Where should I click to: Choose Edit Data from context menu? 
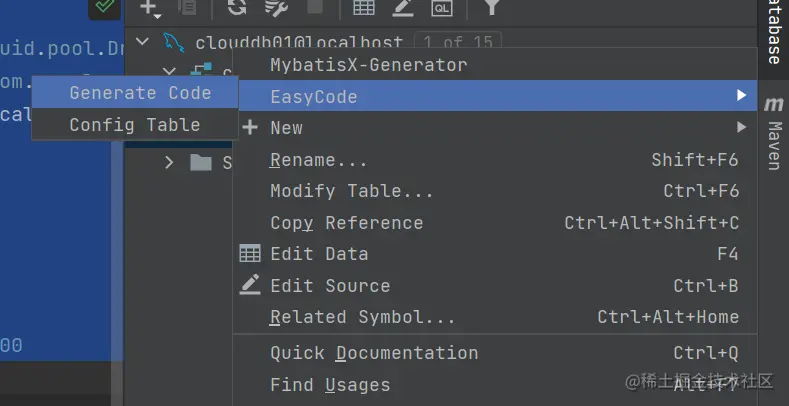tap(496, 254)
